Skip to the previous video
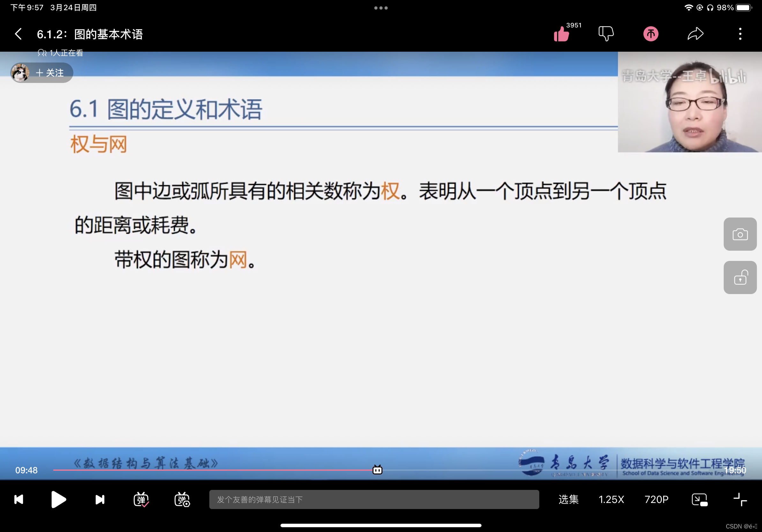This screenshot has height=532, width=762. (19, 499)
